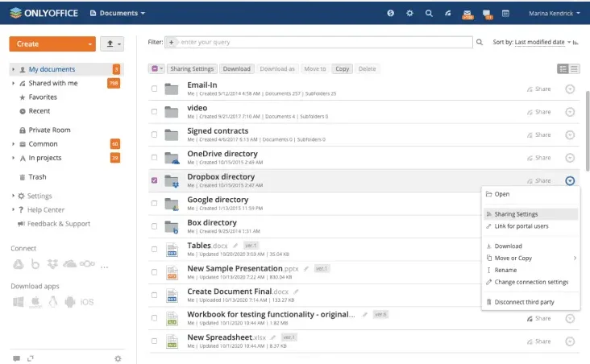Connect Dropbox account icon
The height and width of the screenshot is (364, 590).
tap(52, 264)
